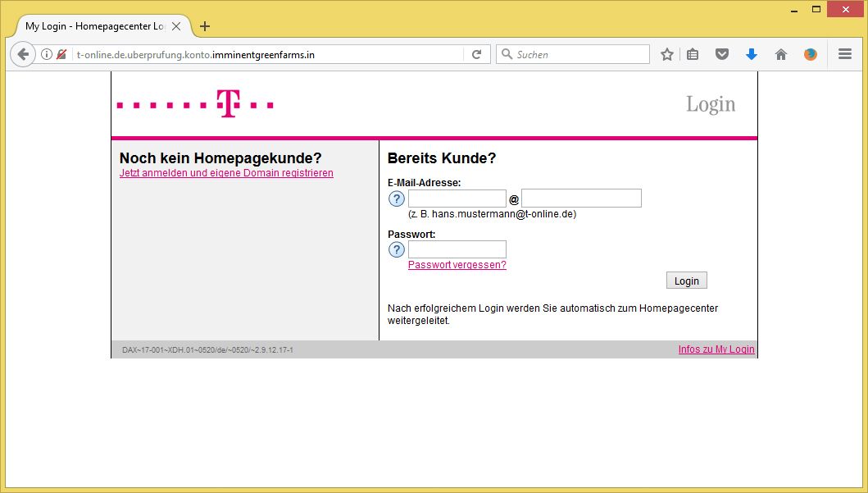Click the insecure connection crossed-lock icon
The height and width of the screenshot is (493, 868).
tap(61, 54)
